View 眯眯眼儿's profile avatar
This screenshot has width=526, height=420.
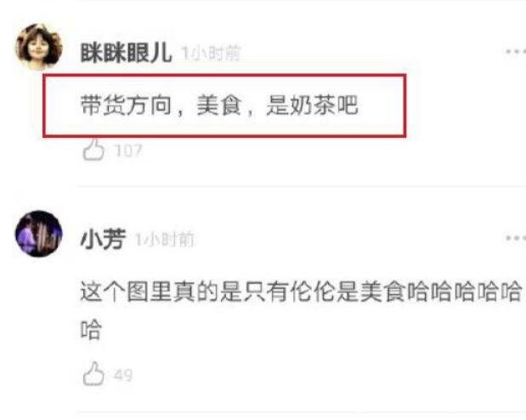tap(39, 47)
